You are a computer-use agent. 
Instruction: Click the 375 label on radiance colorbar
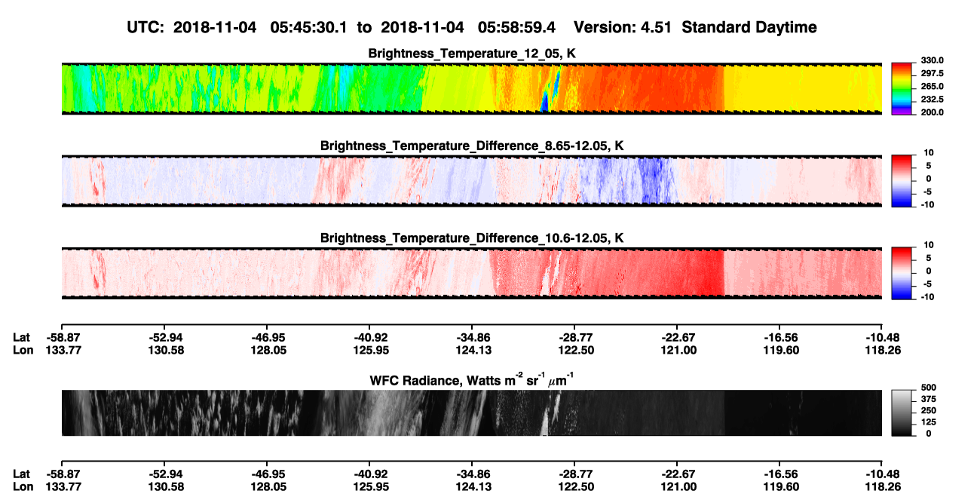click(x=928, y=399)
